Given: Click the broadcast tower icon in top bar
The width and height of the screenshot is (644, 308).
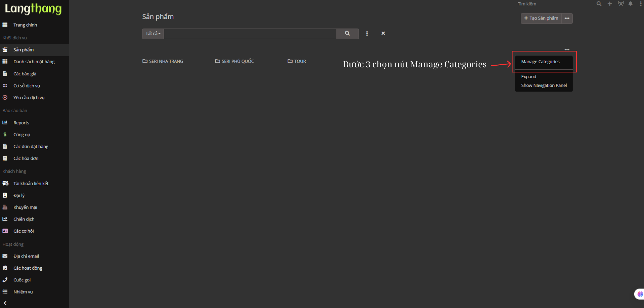Looking at the screenshot, I should tap(620, 4).
